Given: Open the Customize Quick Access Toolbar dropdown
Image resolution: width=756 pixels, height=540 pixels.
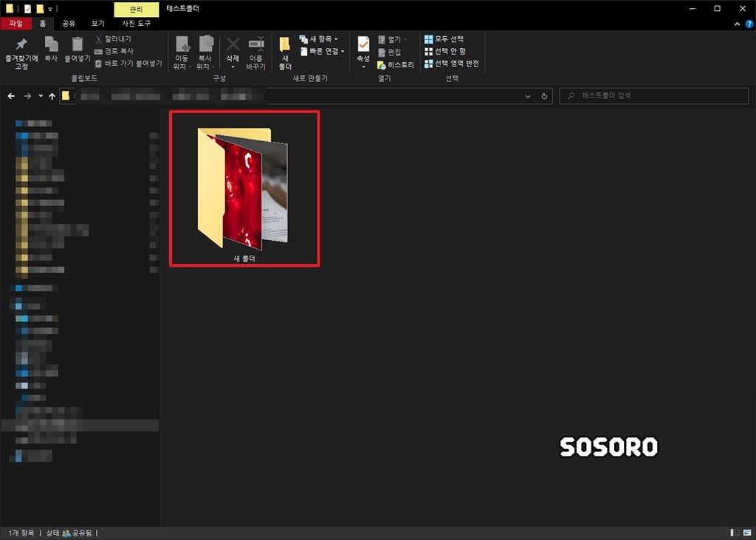Looking at the screenshot, I should [x=49, y=9].
